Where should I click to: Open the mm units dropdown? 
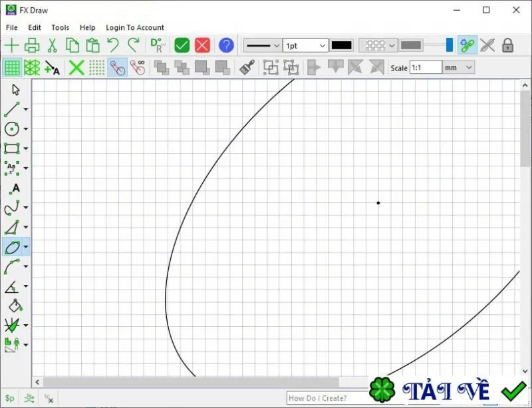(x=458, y=68)
